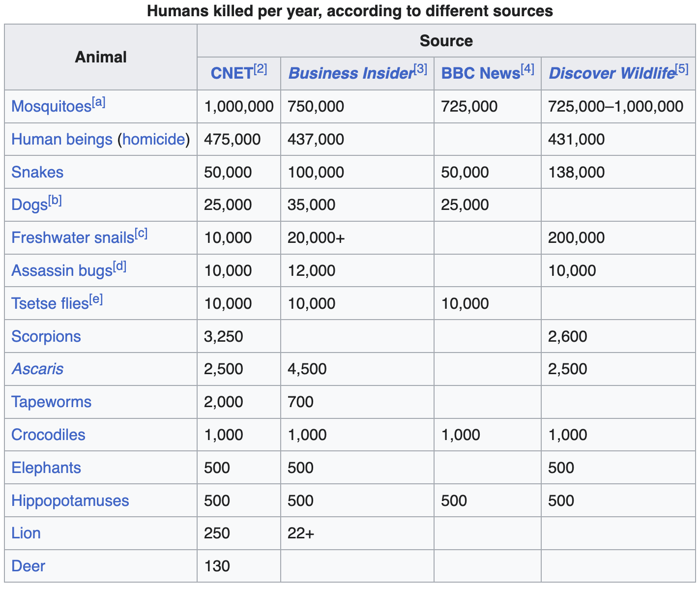Open the CNET source header link
The image size is (700, 590).
pyautogui.click(x=232, y=74)
